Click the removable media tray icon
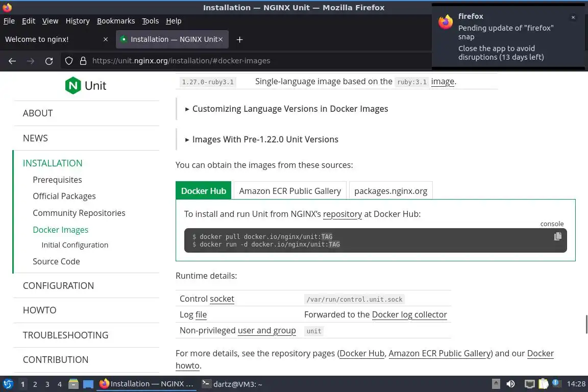 (x=496, y=384)
